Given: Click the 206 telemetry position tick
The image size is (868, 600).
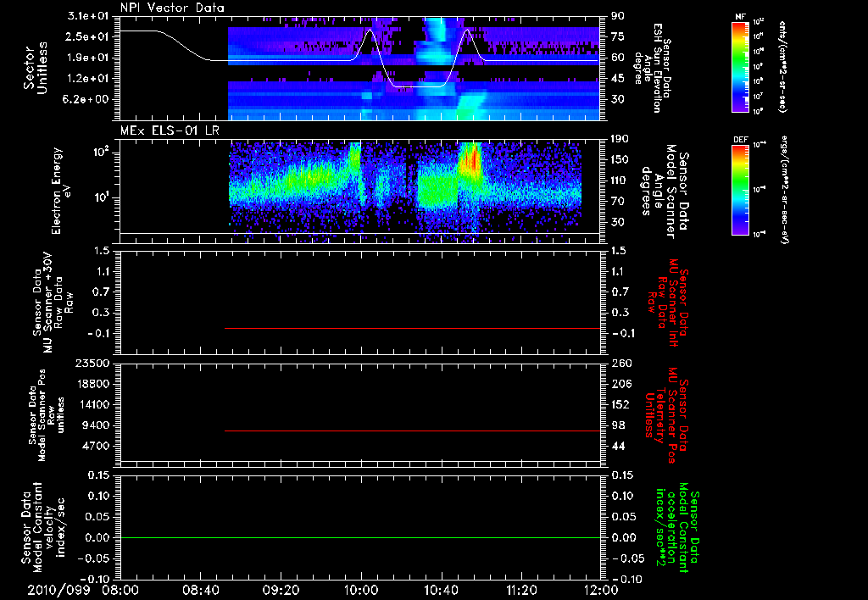Looking at the screenshot, I should pyautogui.click(x=620, y=384).
